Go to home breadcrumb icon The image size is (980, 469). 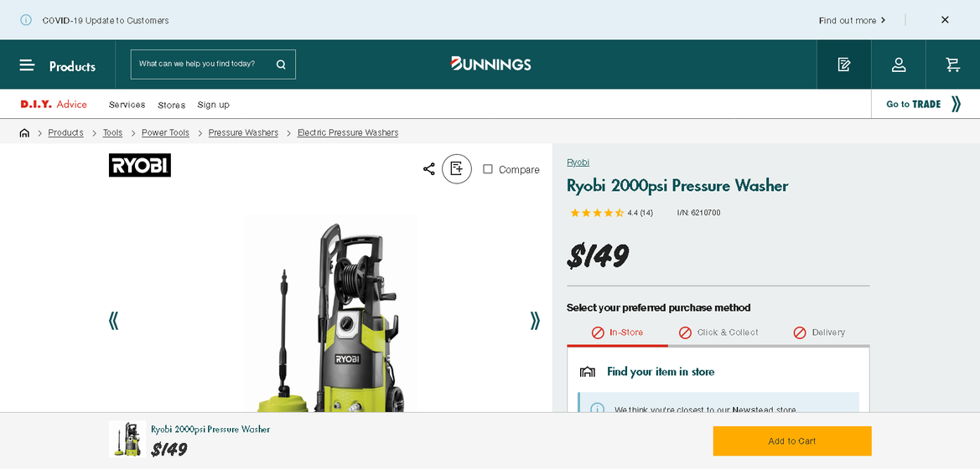pyautogui.click(x=24, y=133)
